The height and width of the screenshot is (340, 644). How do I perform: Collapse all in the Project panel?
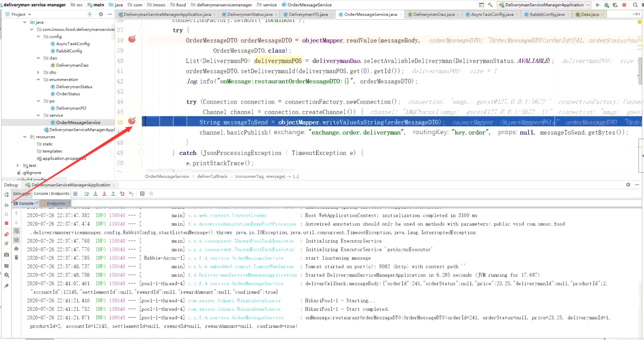tap(90, 14)
